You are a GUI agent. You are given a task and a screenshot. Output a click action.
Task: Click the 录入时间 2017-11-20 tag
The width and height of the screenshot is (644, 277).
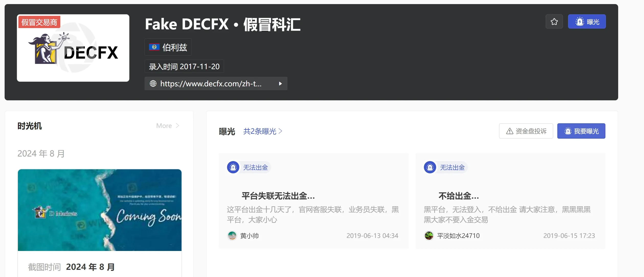point(184,67)
